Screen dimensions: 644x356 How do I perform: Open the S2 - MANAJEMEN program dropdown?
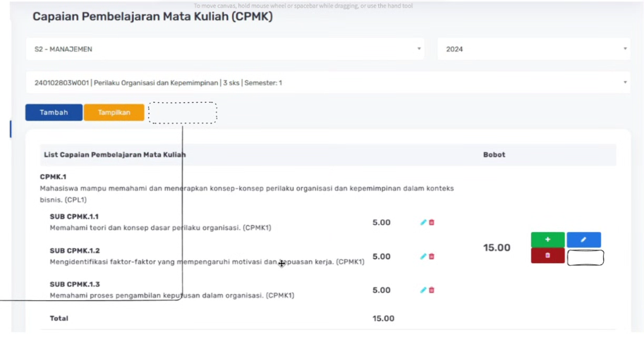pyautogui.click(x=225, y=49)
